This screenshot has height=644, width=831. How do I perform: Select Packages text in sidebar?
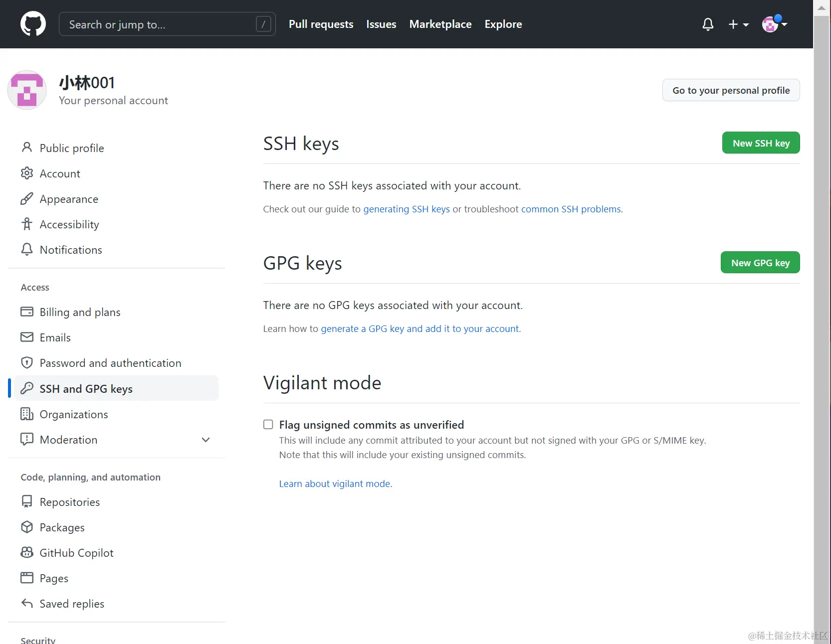[x=62, y=527]
